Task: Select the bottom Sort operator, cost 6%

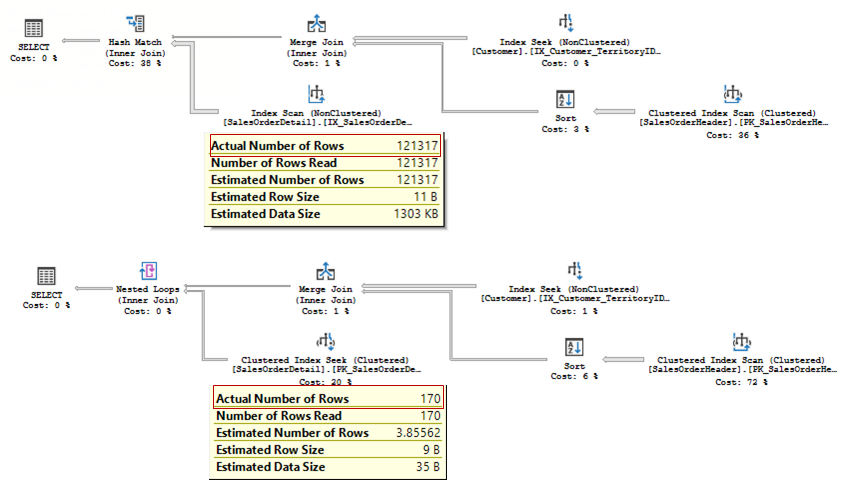Action: (574, 347)
